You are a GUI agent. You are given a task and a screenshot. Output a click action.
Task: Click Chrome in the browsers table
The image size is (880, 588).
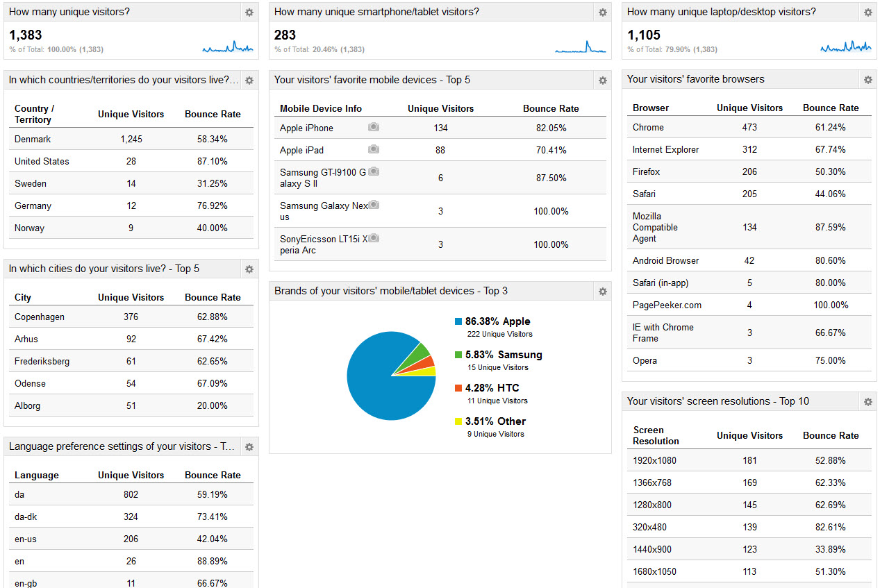point(648,127)
